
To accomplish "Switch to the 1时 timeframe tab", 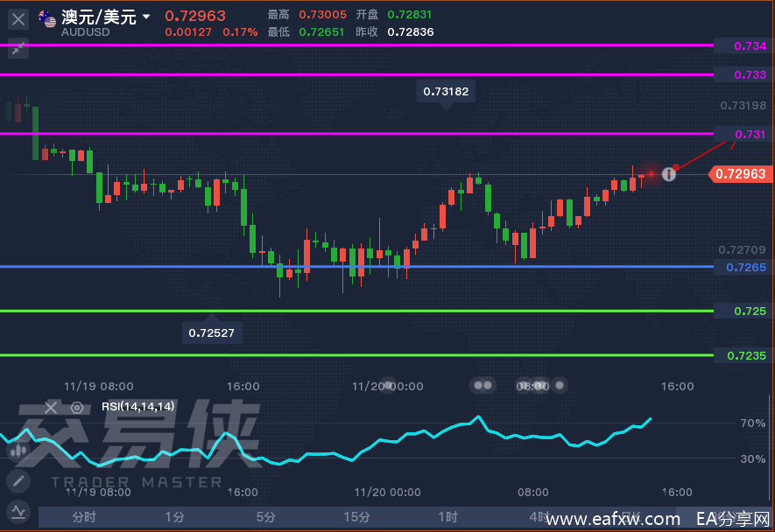I will [x=447, y=517].
